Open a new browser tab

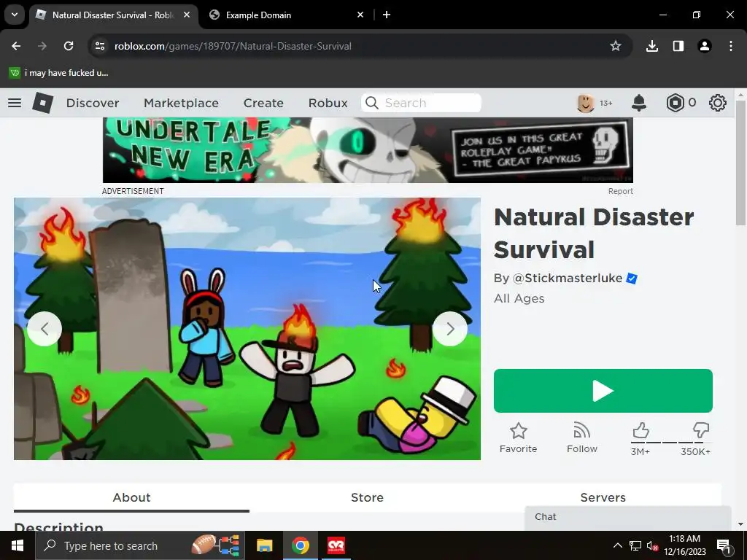click(x=387, y=15)
